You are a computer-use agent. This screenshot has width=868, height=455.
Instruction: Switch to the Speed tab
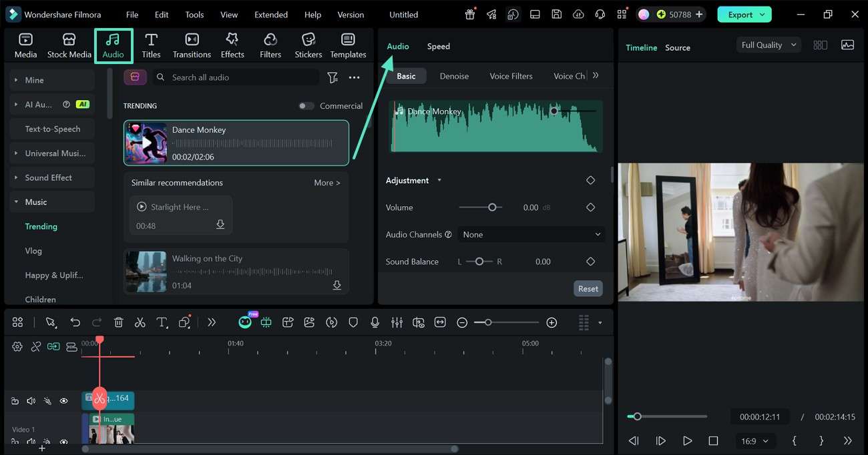click(x=439, y=46)
